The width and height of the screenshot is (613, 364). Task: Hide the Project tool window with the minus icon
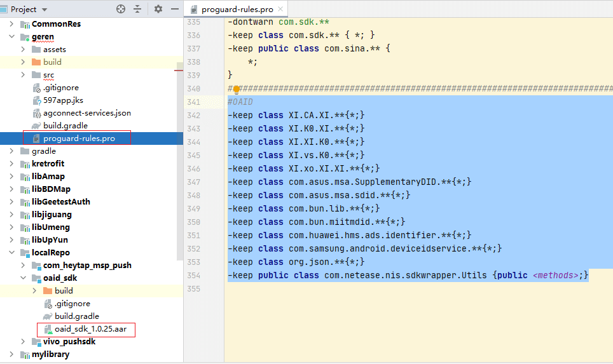pyautogui.click(x=175, y=9)
